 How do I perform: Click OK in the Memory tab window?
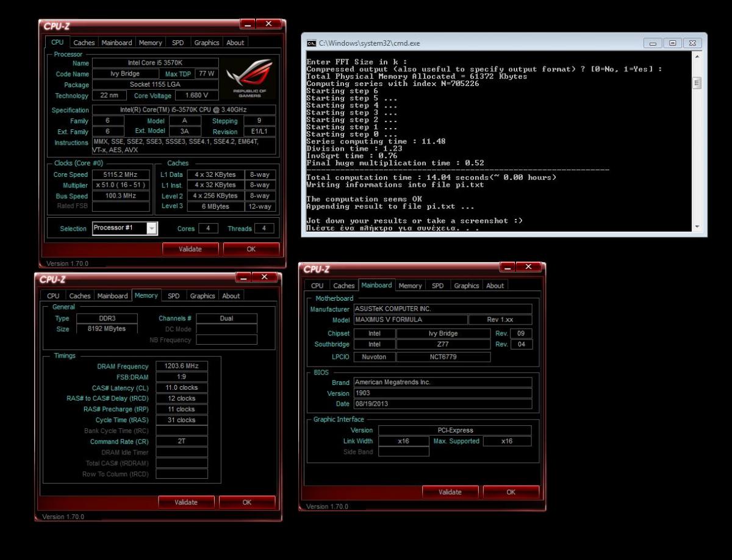[x=247, y=502]
